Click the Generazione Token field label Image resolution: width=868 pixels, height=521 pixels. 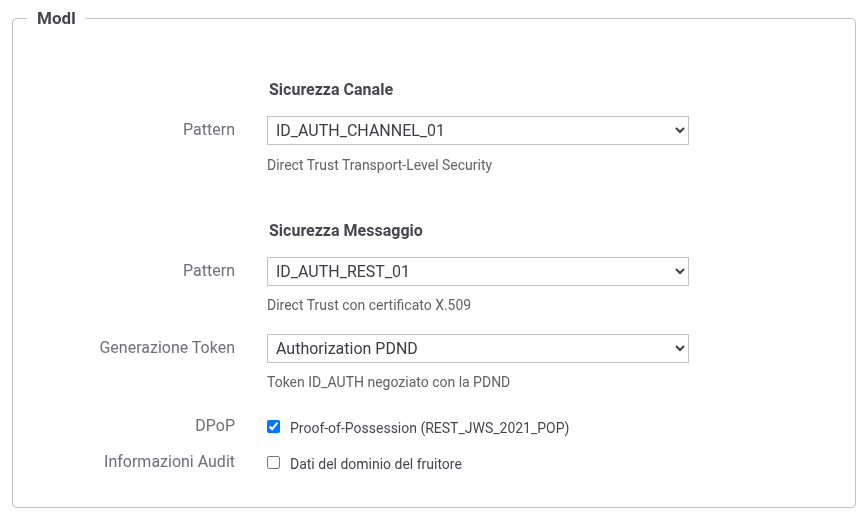(167, 348)
